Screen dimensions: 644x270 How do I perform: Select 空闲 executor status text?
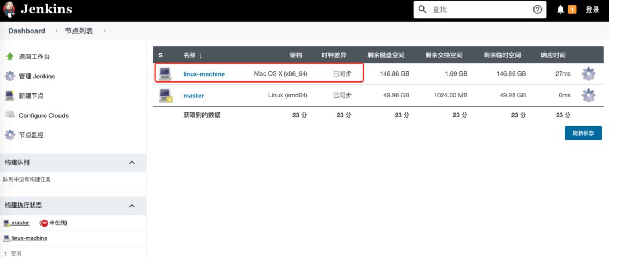[16, 254]
